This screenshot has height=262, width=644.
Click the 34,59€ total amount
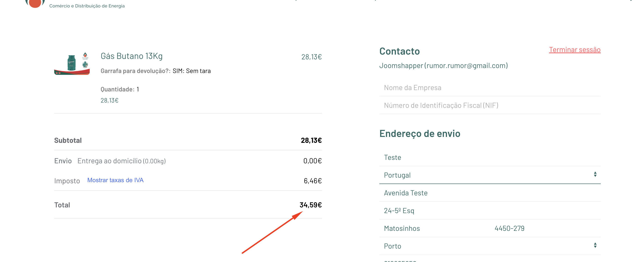(x=311, y=205)
